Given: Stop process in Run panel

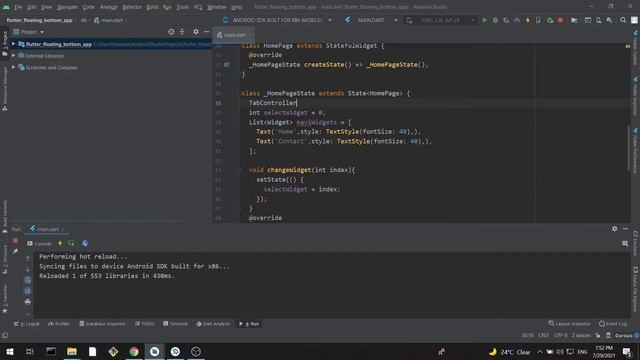Looking at the screenshot, I should 16,241.
